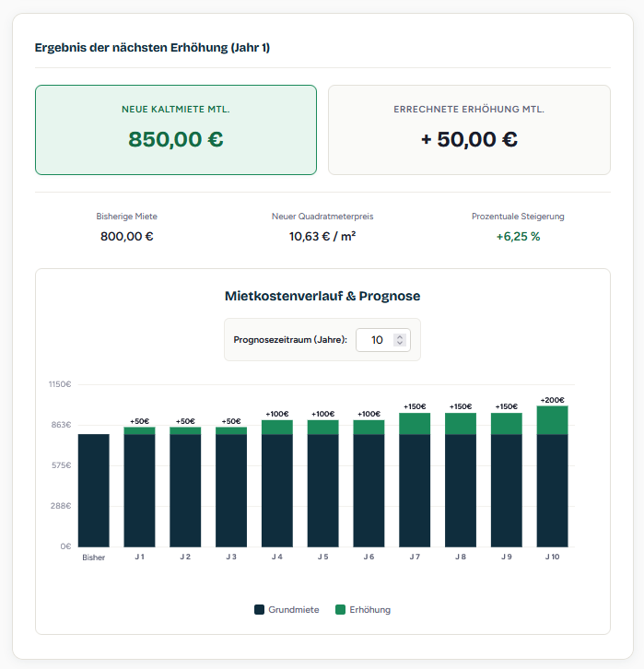
Task: Click the dark base segment of bar J 1
Action: click(x=139, y=490)
